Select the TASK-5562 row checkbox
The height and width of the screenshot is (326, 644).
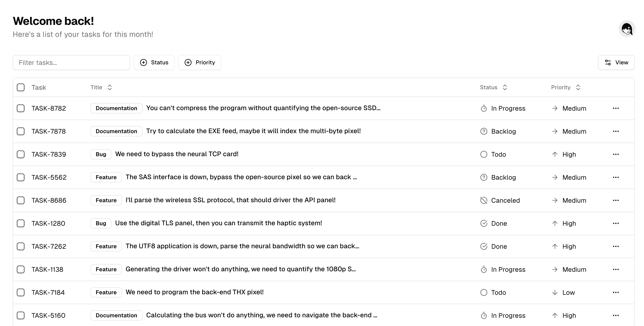[21, 177]
